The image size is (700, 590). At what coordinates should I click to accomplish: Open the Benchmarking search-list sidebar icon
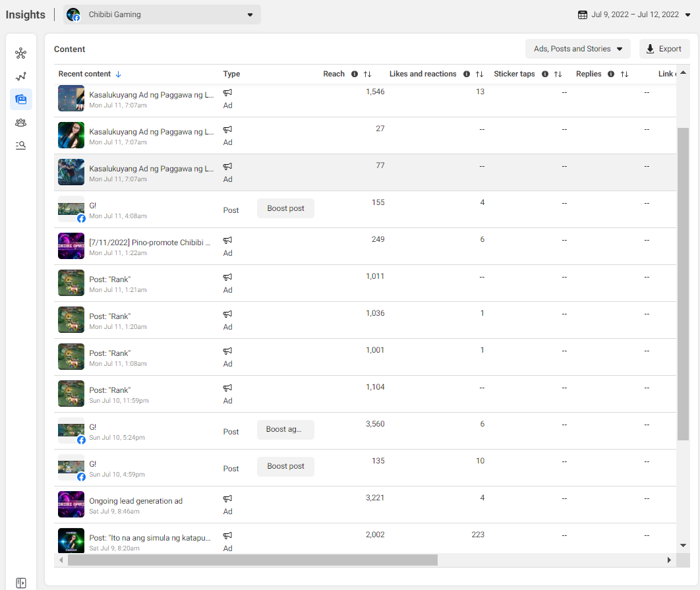click(21, 145)
